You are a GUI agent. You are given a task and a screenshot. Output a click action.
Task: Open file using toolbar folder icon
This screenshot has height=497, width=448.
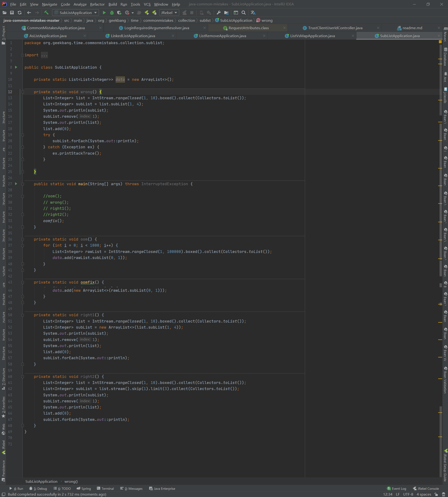pos(4,13)
